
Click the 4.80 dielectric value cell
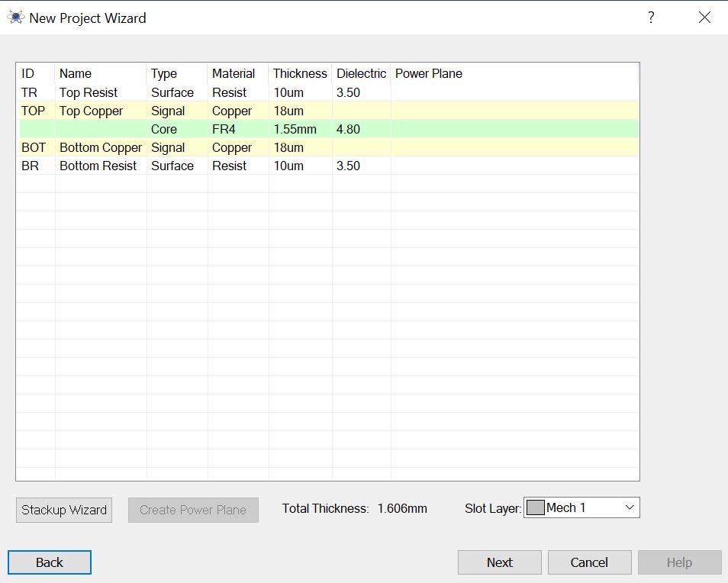(348, 129)
